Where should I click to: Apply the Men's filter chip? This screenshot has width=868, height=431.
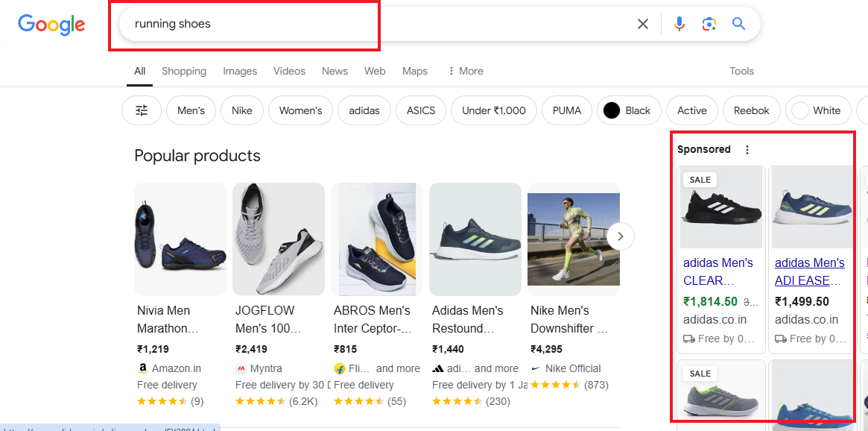(x=191, y=110)
